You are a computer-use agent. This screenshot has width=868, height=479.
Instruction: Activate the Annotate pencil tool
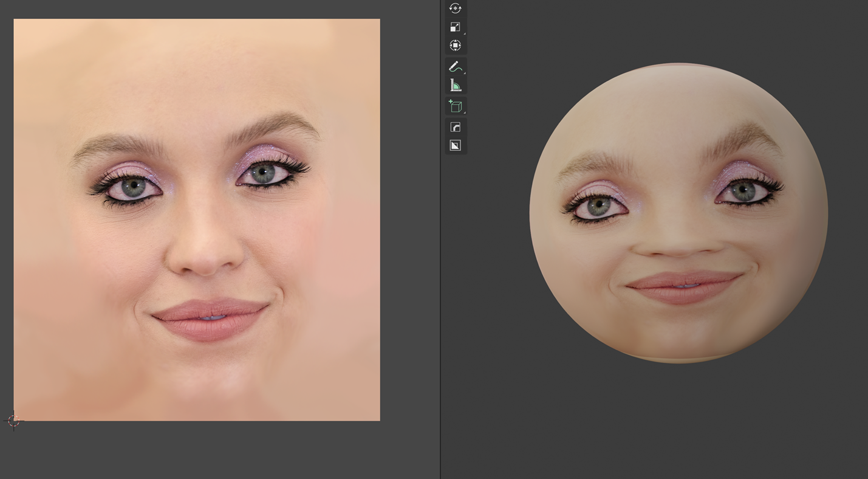pos(455,67)
